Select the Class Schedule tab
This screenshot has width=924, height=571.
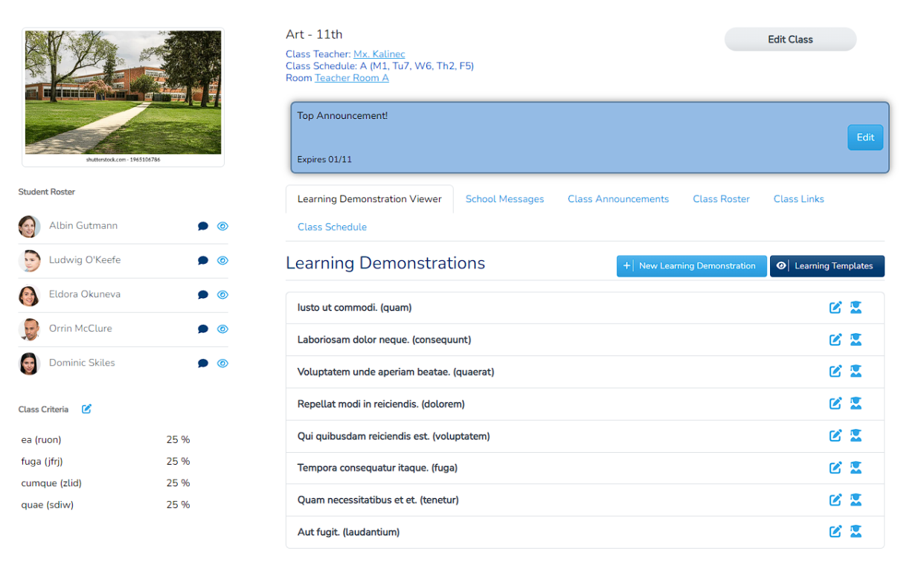coord(332,228)
